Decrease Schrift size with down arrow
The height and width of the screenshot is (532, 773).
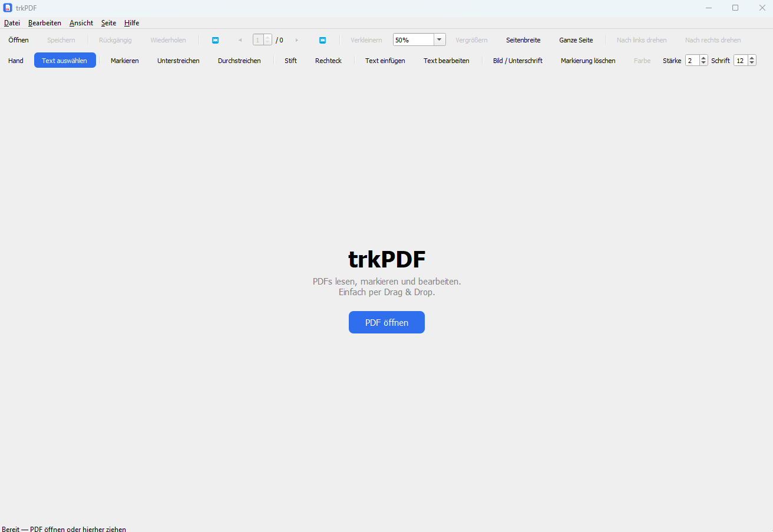pos(752,63)
